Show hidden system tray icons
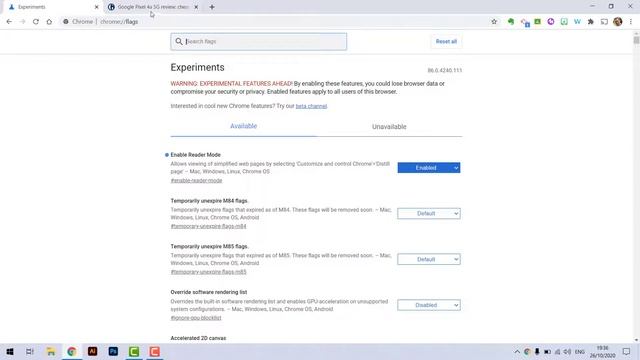 tap(517, 352)
